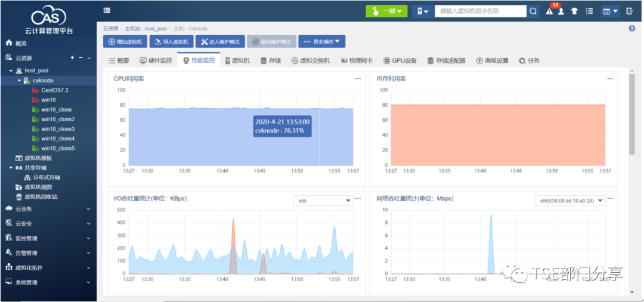Switch to the 概要 summary tab
644x302 pixels.
[x=119, y=61]
